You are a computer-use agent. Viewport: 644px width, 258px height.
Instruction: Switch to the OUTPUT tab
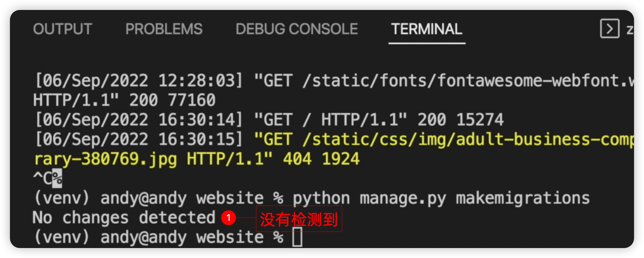[62, 29]
